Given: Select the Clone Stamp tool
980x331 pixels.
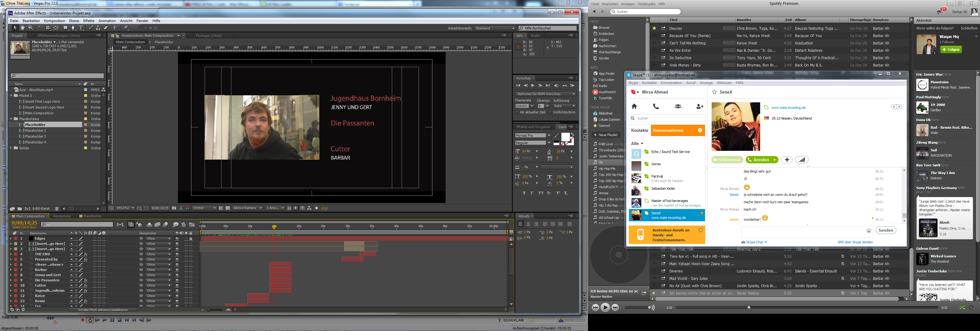Looking at the screenshot, I should (x=98, y=28).
